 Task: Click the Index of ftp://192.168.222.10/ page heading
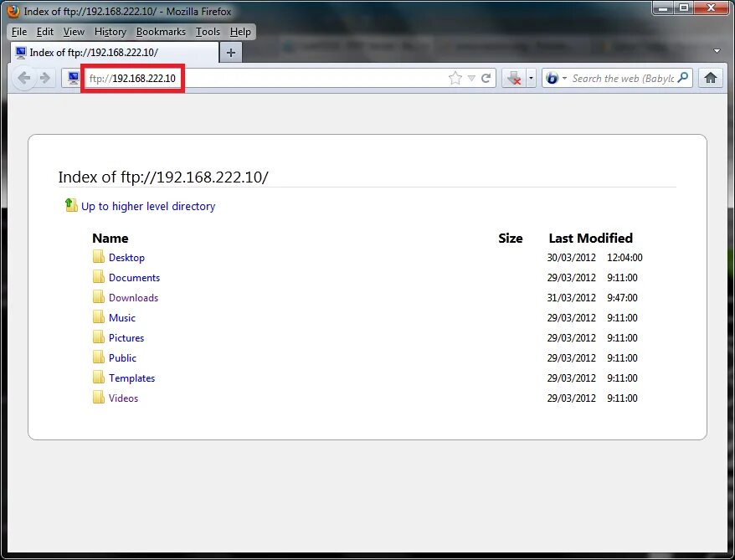(x=163, y=177)
